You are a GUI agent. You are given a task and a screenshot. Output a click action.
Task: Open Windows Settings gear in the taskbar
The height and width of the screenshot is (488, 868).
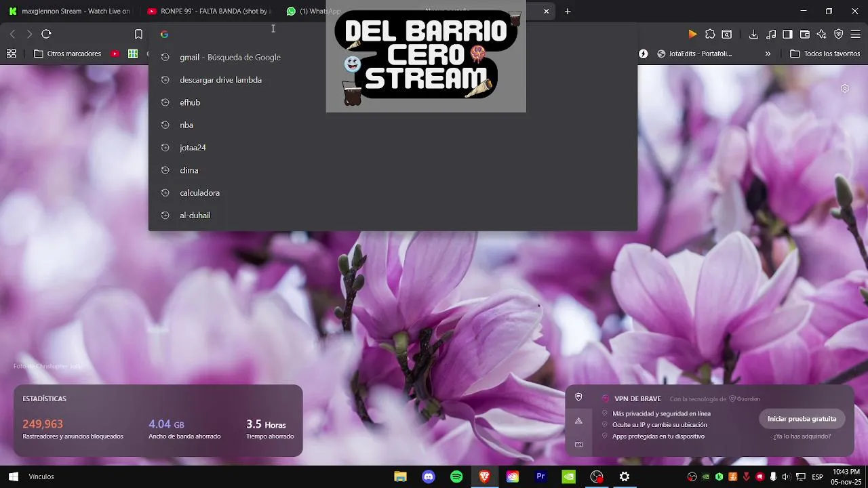tap(625, 476)
